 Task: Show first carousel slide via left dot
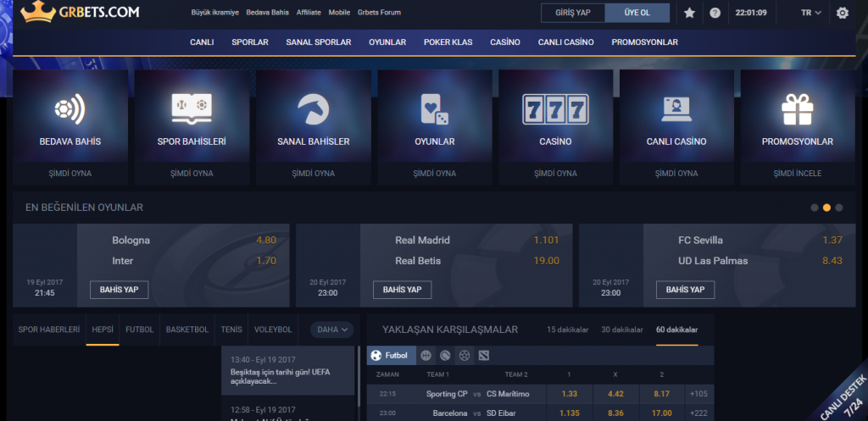(x=815, y=208)
